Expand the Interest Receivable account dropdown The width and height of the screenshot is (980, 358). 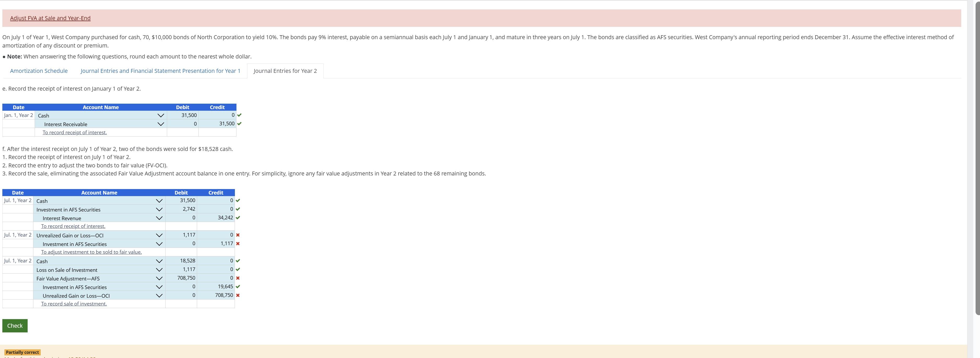(161, 124)
